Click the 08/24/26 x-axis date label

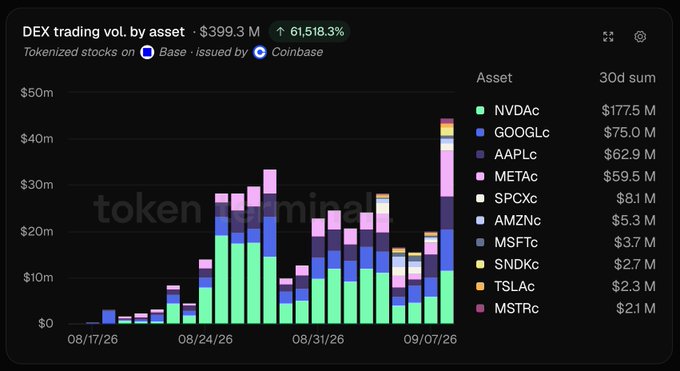[x=205, y=339]
